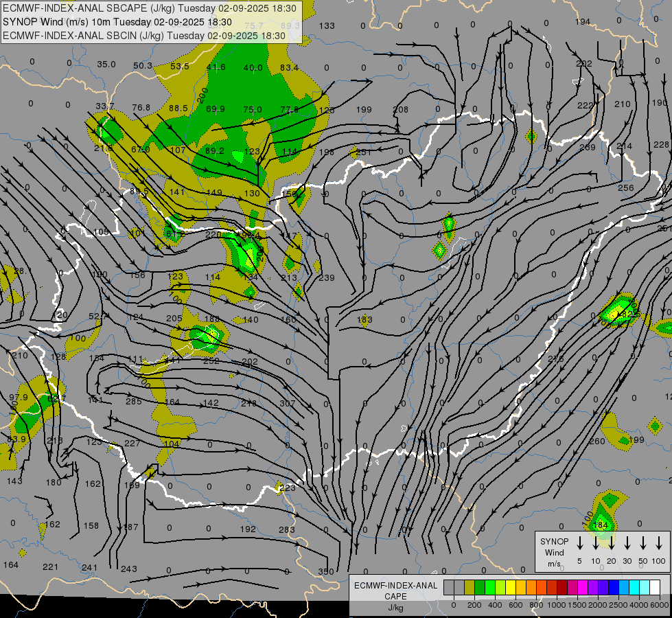Viewport: 672px width, 618px height.
Task: Click the map value 53.5
Action: pos(180,67)
